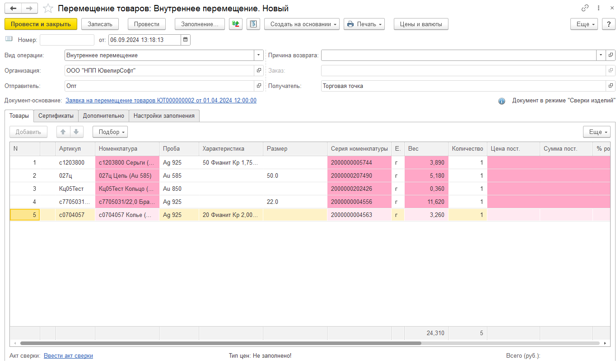
Task: Expand Вид операции dropdown list
Action: click(x=259, y=55)
